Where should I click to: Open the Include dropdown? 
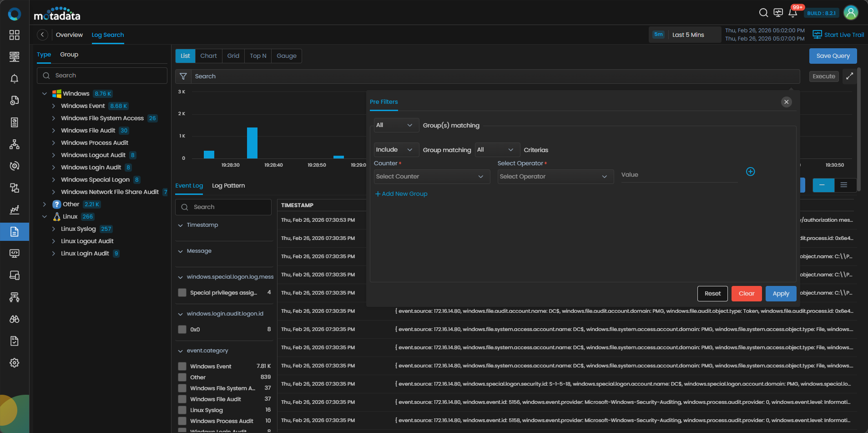tap(394, 150)
